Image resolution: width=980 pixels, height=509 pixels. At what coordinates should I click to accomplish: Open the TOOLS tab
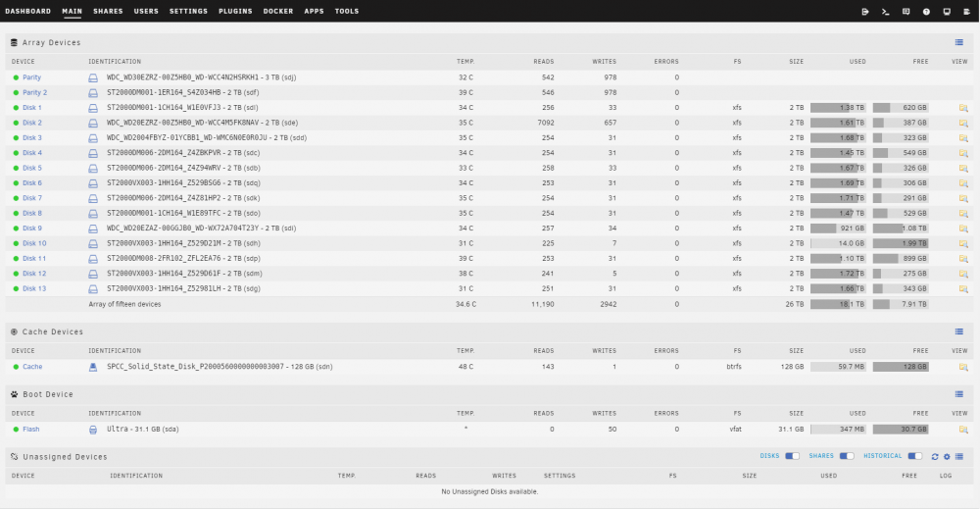tap(347, 11)
